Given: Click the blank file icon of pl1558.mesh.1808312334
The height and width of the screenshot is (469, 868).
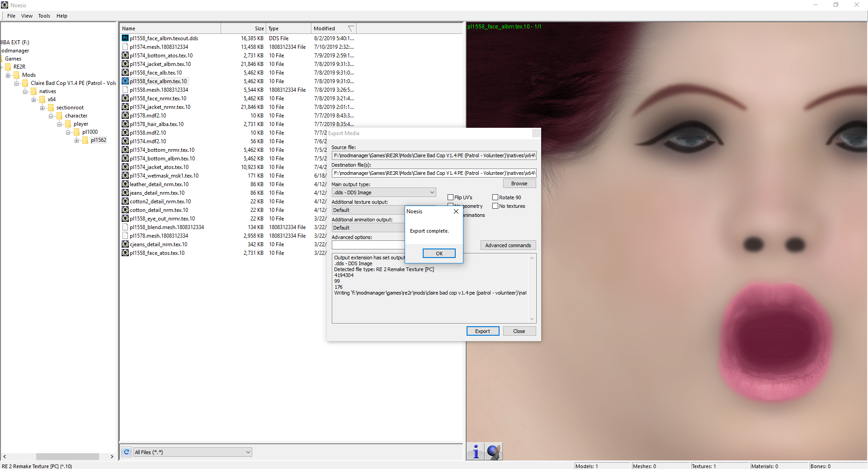Looking at the screenshot, I should (125, 90).
